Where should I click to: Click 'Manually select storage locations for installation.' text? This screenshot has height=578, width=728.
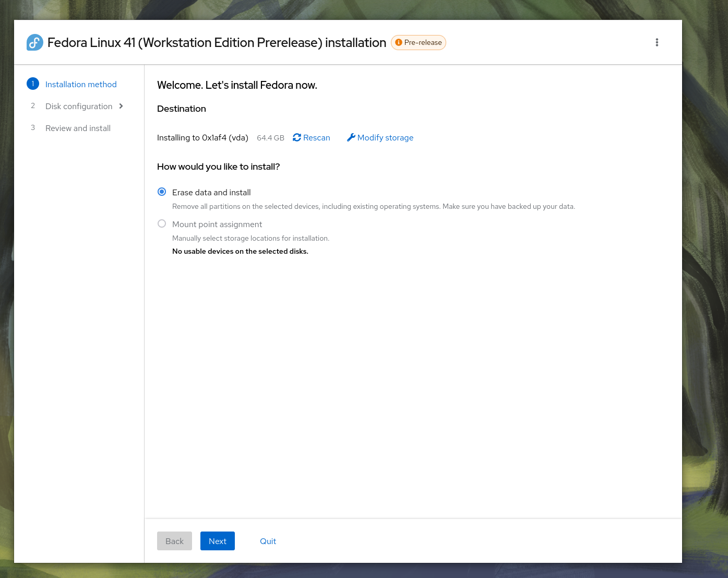point(250,238)
